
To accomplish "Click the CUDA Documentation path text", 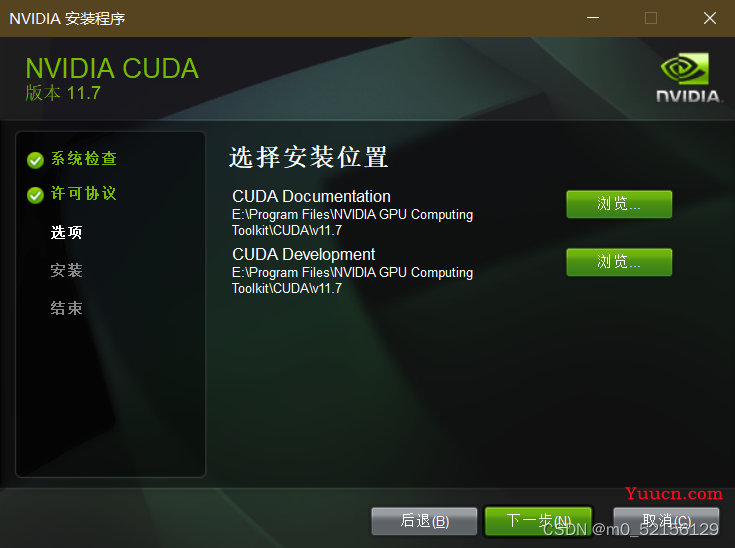I will click(x=352, y=222).
